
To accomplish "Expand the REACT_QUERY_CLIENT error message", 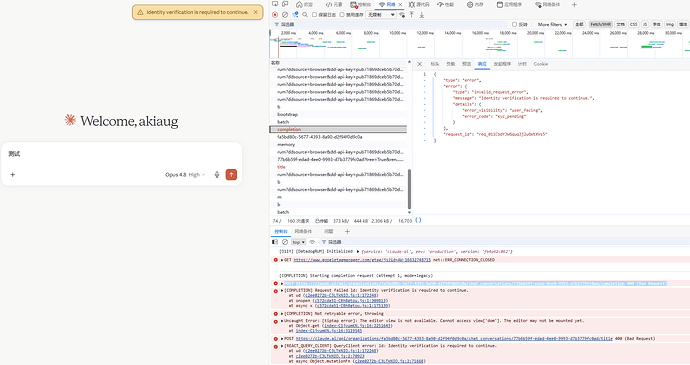I will click(282, 346).
